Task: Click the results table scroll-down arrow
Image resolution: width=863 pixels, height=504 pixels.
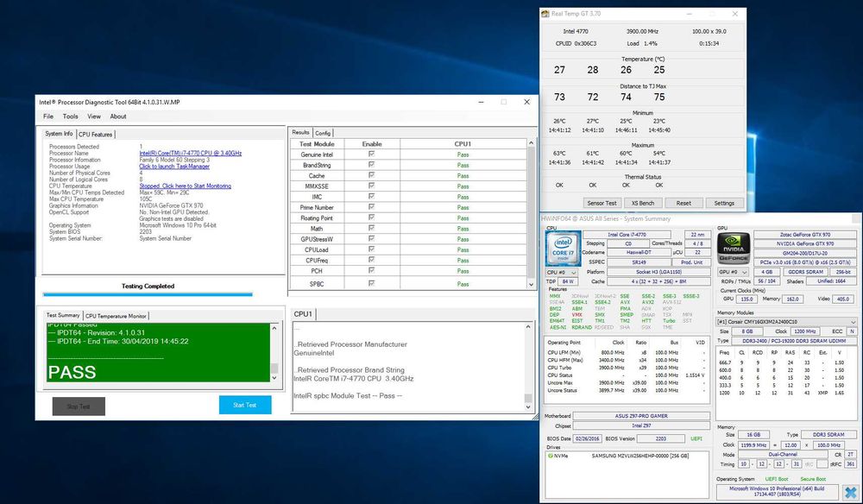Action: coord(531,285)
